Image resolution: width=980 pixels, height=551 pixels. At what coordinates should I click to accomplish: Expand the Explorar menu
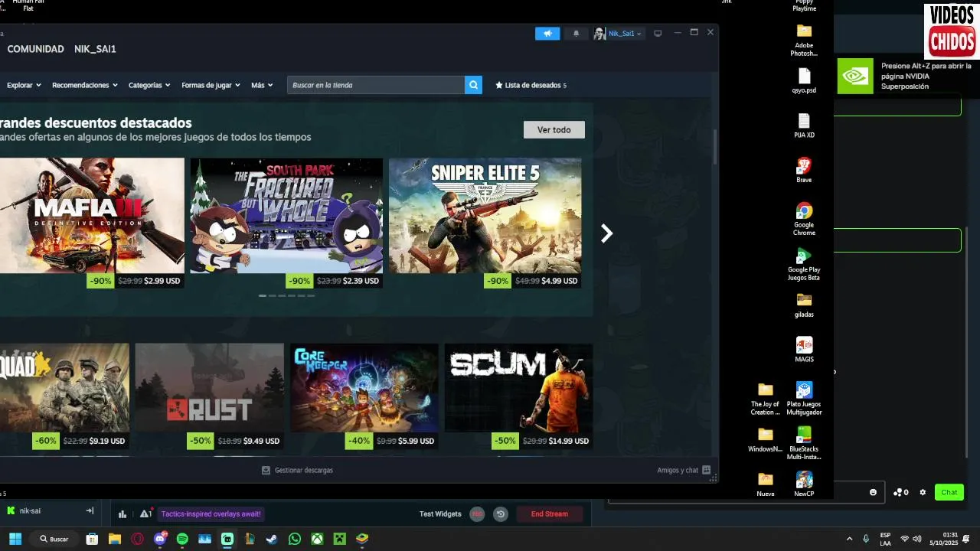(x=24, y=85)
